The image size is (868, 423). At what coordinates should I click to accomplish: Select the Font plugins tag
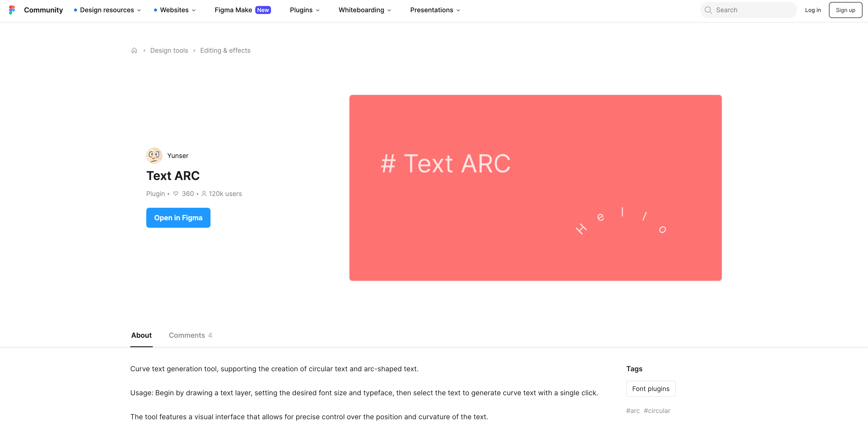[650, 388]
